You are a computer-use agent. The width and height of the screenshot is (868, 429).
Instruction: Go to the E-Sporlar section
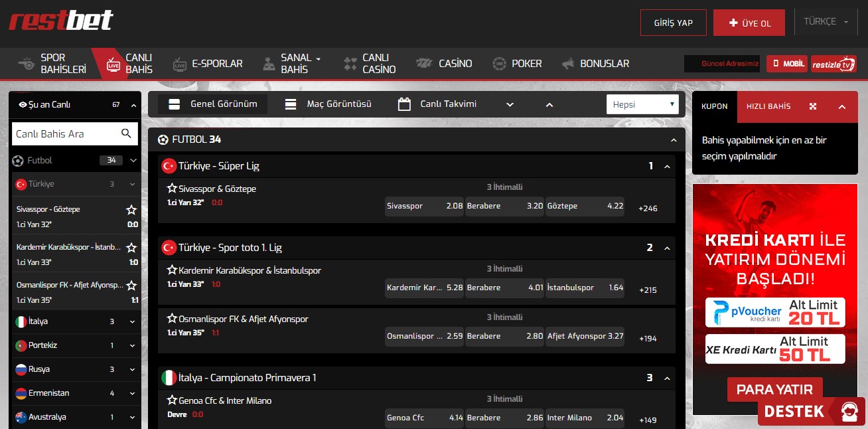coord(208,64)
